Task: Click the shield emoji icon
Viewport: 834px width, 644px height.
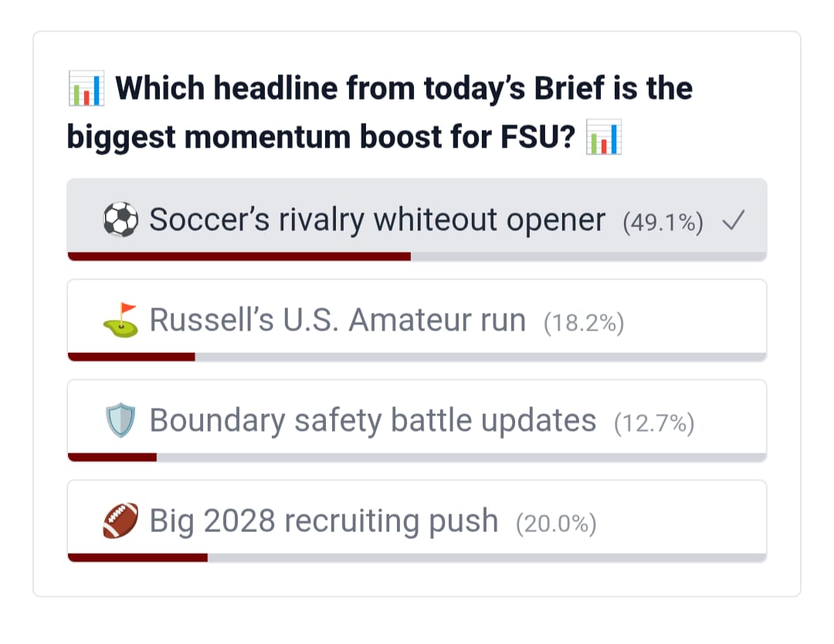Action: pos(120,420)
